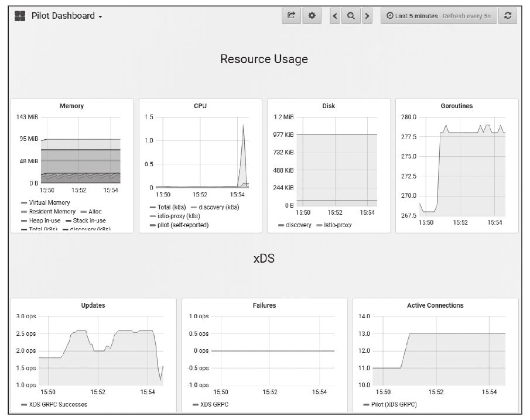Click XDS GRPC Successes legend color line

[x=23, y=404]
